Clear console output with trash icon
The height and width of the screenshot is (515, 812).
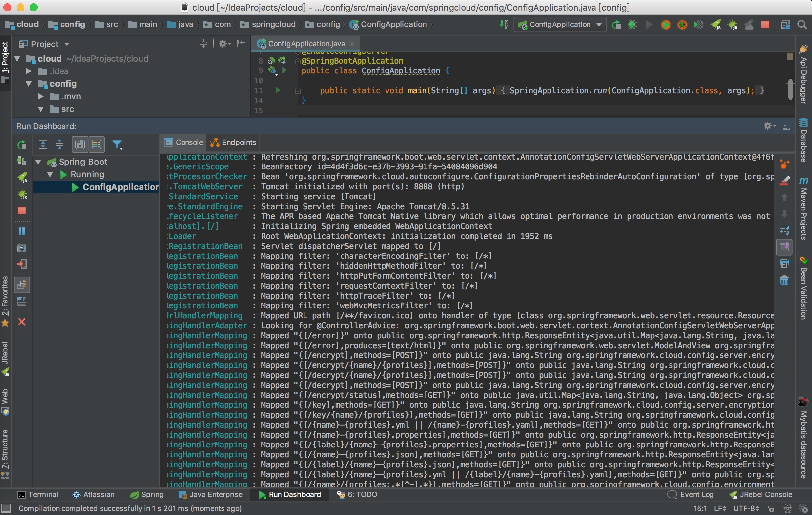click(784, 280)
